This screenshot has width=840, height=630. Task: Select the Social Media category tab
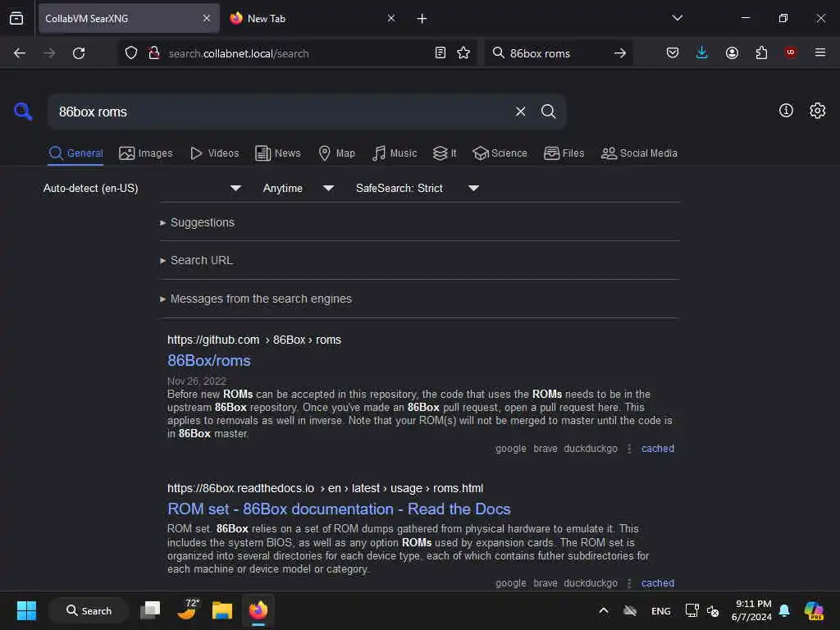coord(639,153)
